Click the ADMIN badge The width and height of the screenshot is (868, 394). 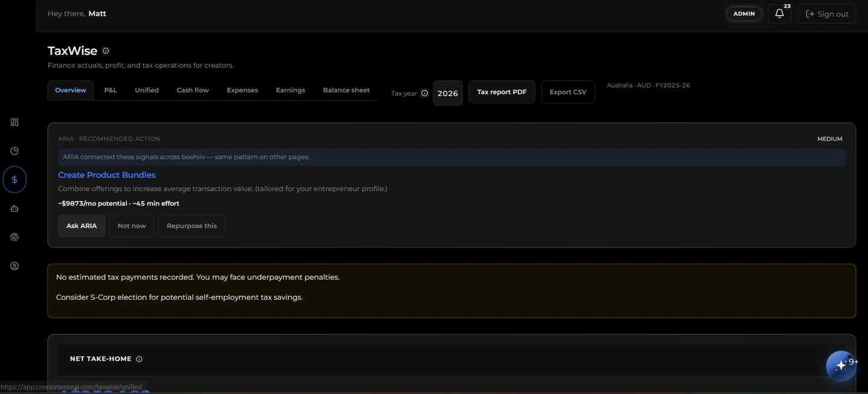(x=744, y=14)
